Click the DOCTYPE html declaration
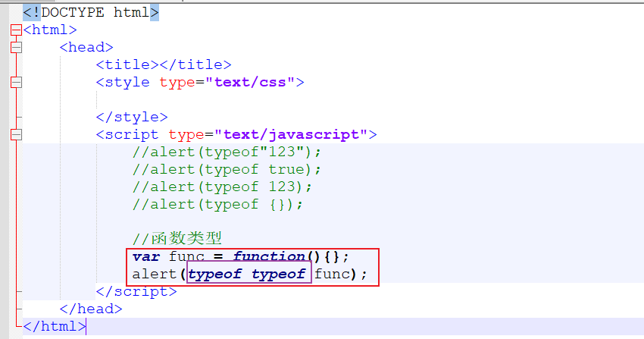 point(91,12)
